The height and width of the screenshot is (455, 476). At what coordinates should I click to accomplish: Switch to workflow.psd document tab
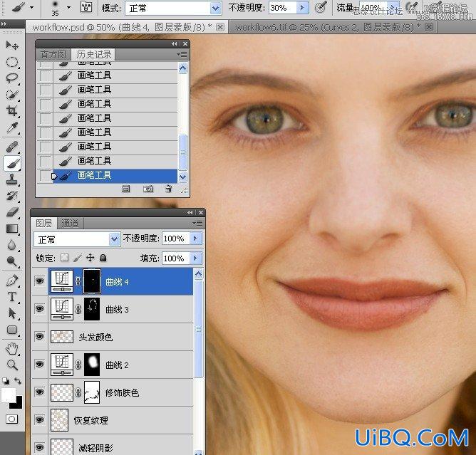tap(122, 27)
